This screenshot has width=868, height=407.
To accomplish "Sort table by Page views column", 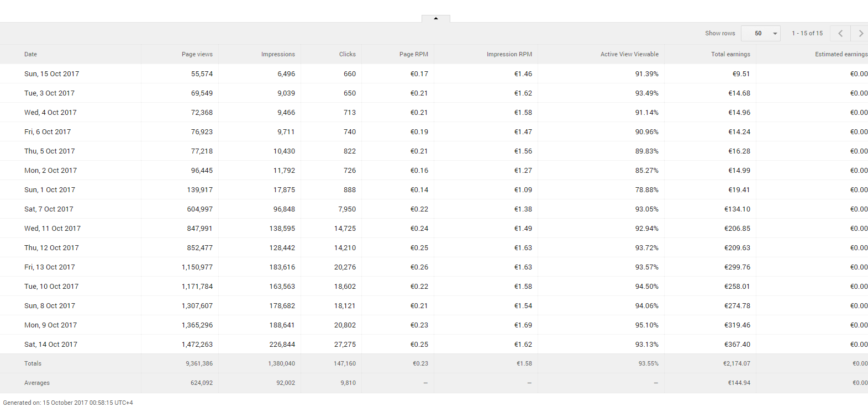I will coord(197,54).
